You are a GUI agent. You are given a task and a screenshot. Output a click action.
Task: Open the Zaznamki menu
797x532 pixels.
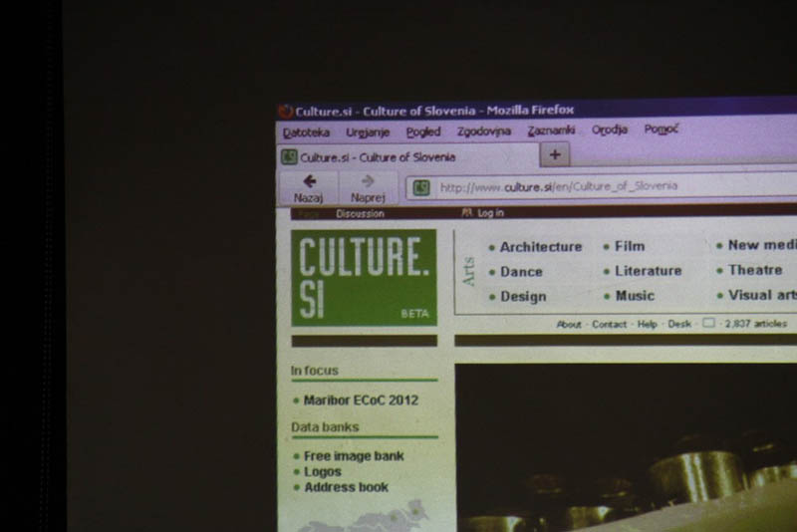point(551,131)
